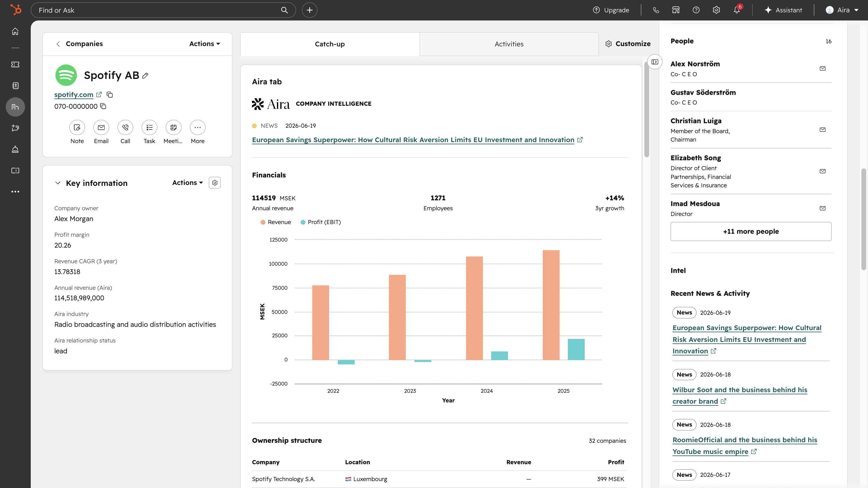Click Company owner value Alex Morgan
The height and width of the screenshot is (488, 868).
click(x=74, y=219)
